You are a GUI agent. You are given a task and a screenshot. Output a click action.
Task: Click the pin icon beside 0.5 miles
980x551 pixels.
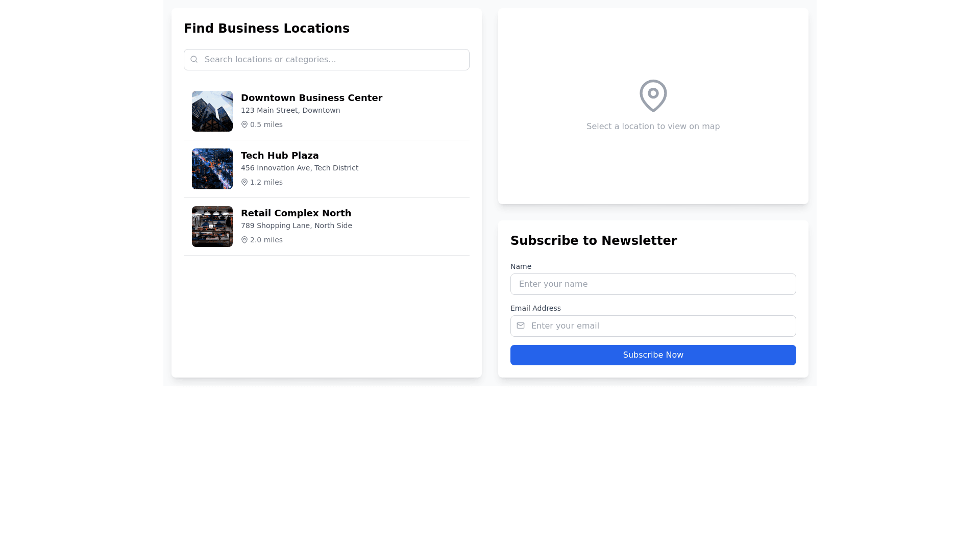click(244, 124)
